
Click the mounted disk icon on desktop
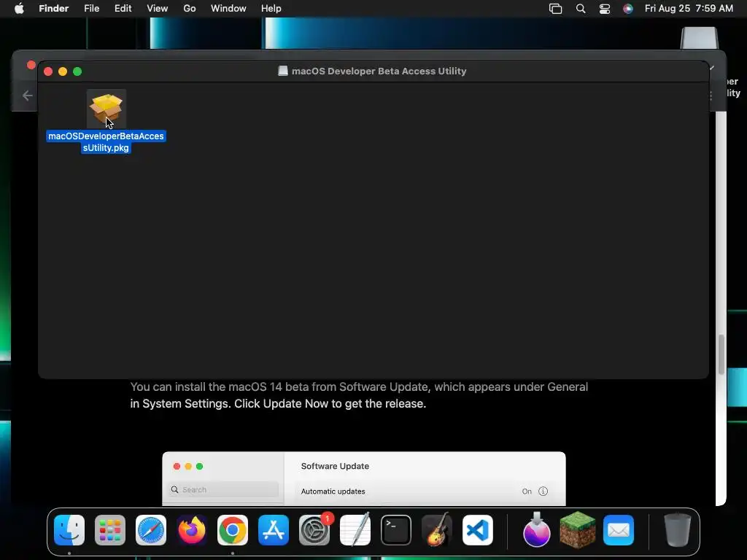(699, 38)
